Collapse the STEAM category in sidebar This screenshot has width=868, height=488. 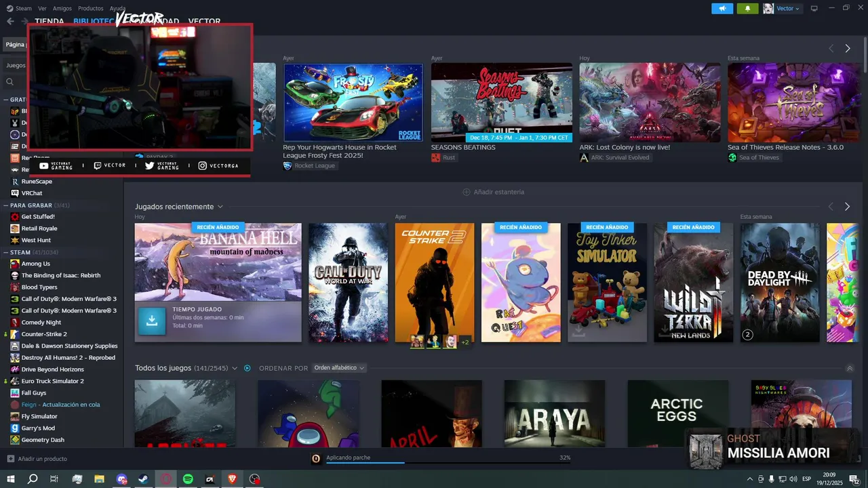click(x=5, y=252)
